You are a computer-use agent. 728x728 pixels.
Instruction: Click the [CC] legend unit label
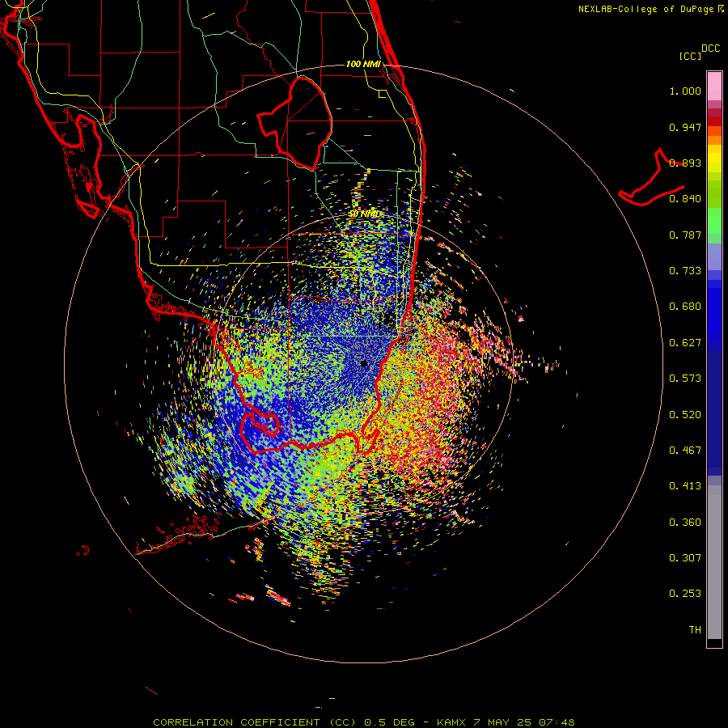pyautogui.click(x=691, y=56)
